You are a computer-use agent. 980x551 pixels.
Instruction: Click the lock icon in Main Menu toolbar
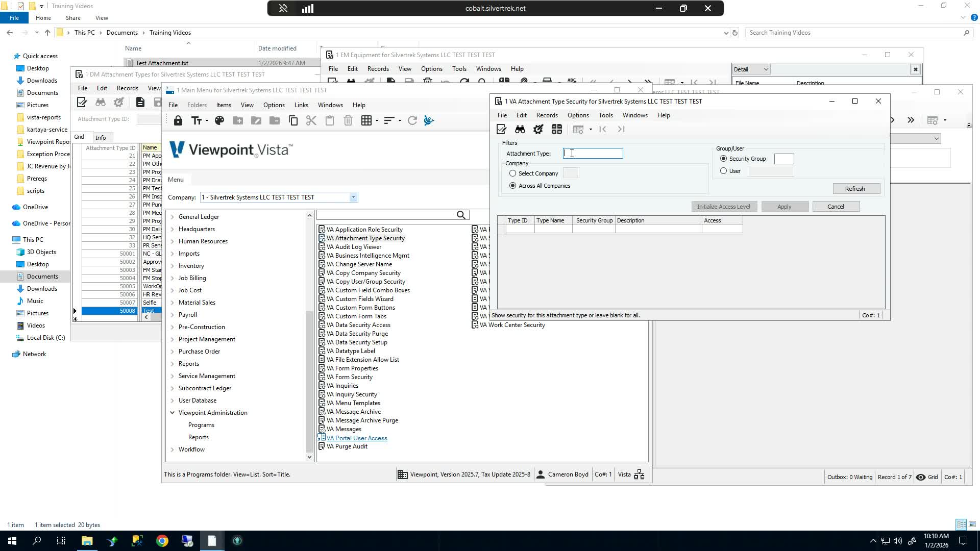(x=178, y=120)
